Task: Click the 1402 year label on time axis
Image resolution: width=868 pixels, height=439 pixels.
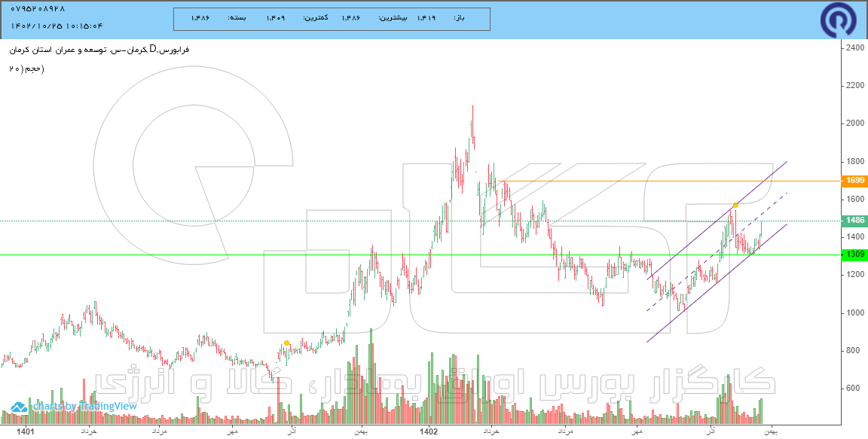Action: click(x=429, y=430)
